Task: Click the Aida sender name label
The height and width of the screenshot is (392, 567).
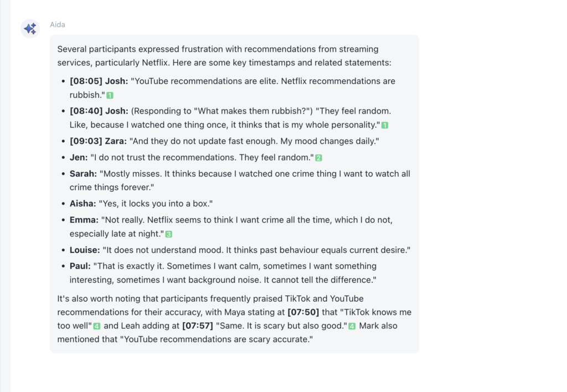Action: pos(58,24)
